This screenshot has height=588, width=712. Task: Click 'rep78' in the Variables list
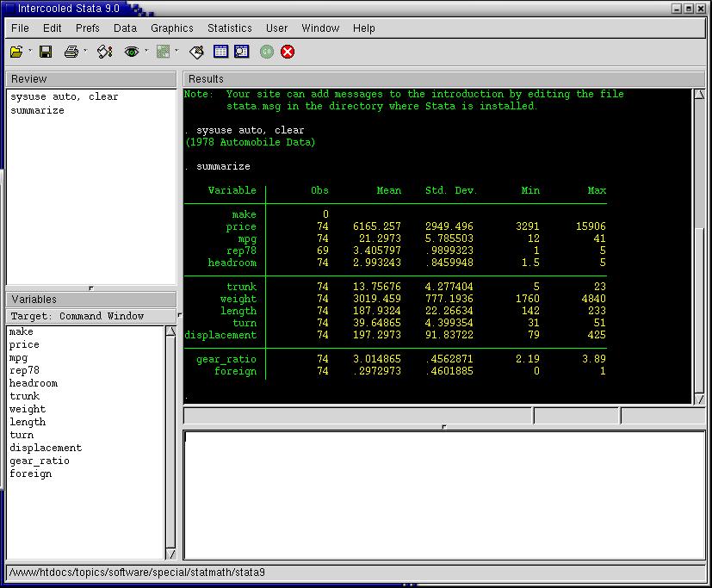point(24,370)
